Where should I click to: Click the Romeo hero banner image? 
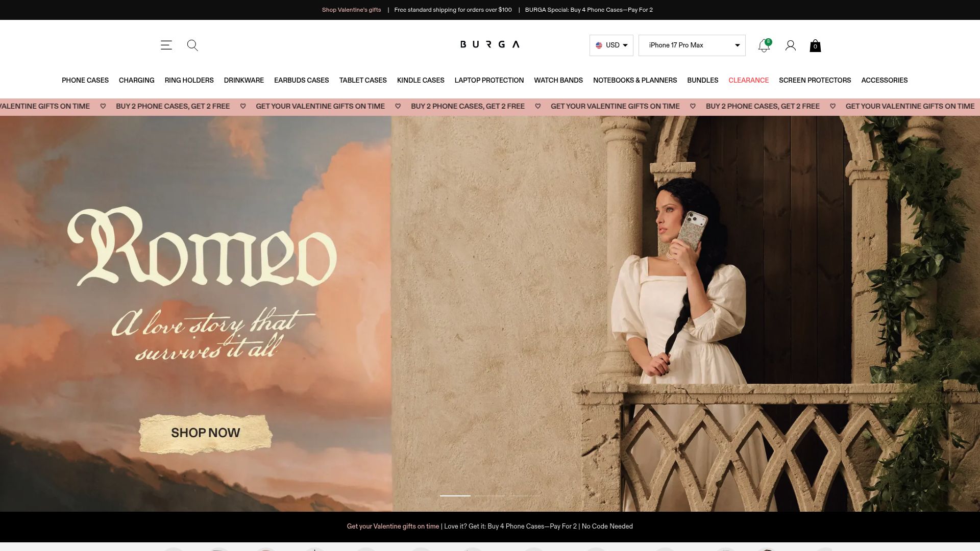490,314
